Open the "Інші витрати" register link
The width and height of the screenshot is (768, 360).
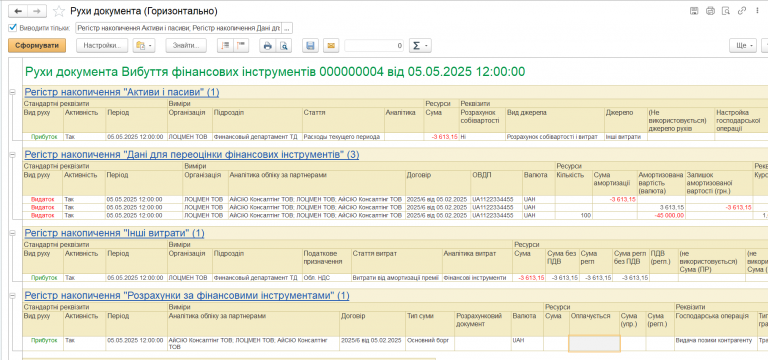coord(114,233)
